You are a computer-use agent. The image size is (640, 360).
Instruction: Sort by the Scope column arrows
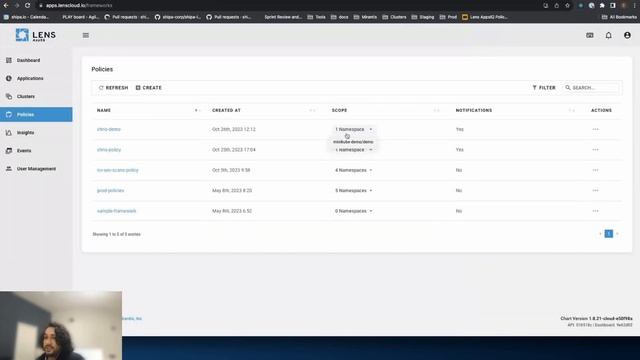click(436, 110)
